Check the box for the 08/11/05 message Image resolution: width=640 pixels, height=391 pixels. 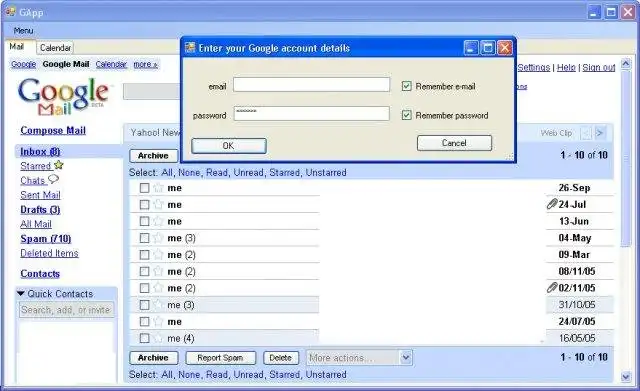[x=144, y=271]
